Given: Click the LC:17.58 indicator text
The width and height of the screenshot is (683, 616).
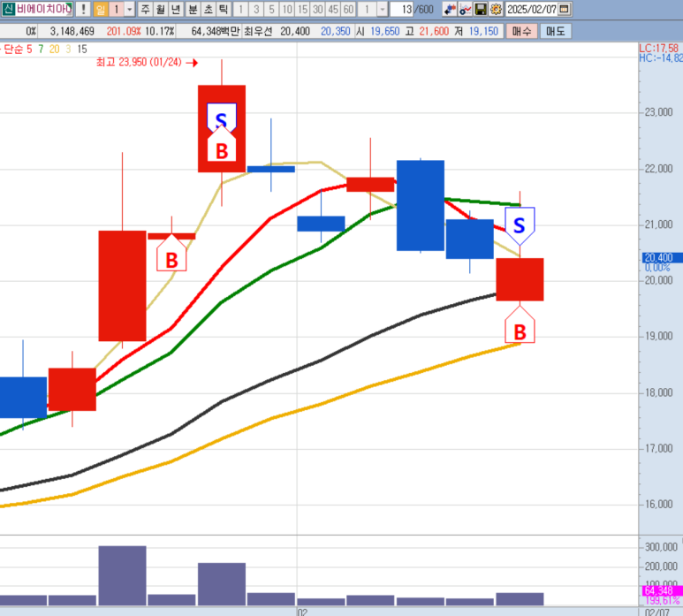Looking at the screenshot, I should pyautogui.click(x=658, y=48).
